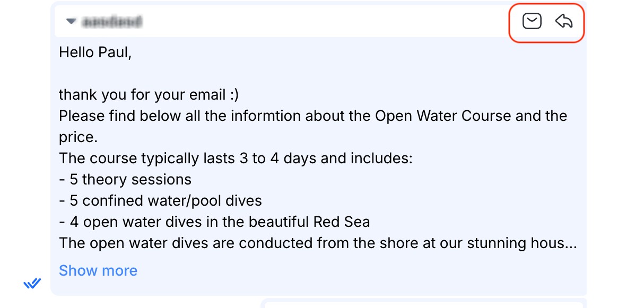Click the blurred sender name

pos(111,22)
